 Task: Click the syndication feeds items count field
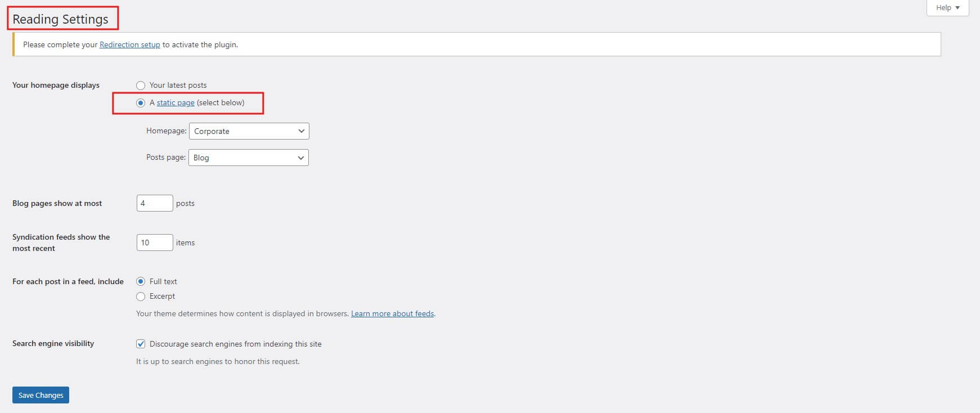click(x=154, y=243)
